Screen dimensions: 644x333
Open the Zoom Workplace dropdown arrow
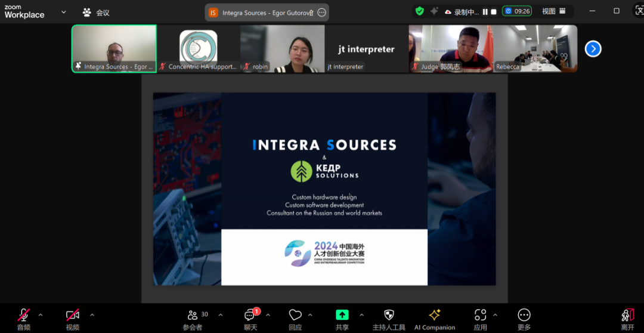pos(64,12)
